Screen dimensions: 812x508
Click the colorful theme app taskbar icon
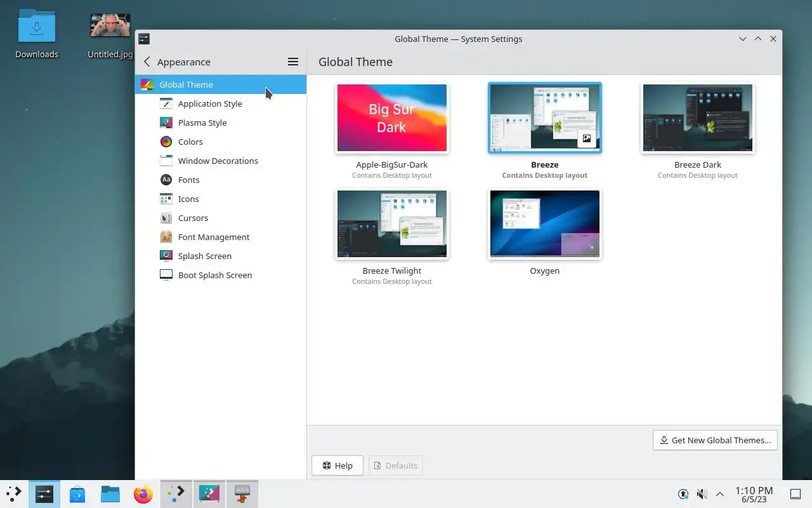click(209, 493)
